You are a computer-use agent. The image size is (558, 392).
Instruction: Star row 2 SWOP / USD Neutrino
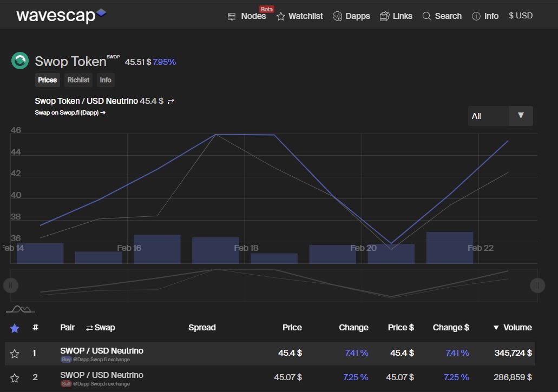click(x=15, y=378)
